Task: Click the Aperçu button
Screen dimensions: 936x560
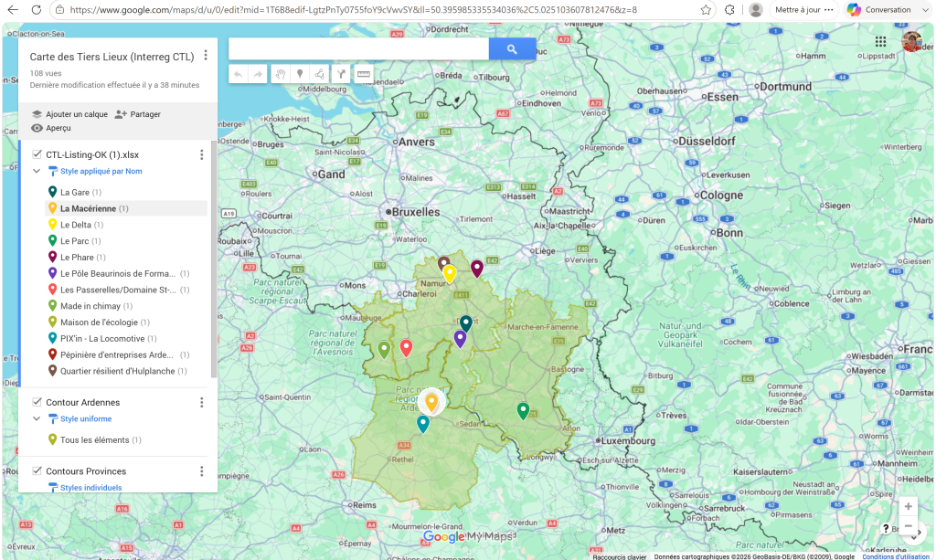Action: [51, 128]
